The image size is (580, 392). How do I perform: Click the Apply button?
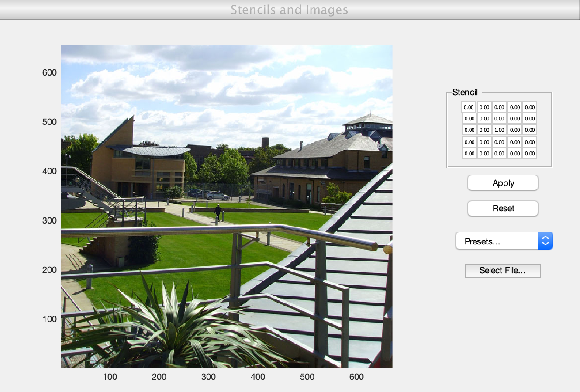click(x=503, y=183)
